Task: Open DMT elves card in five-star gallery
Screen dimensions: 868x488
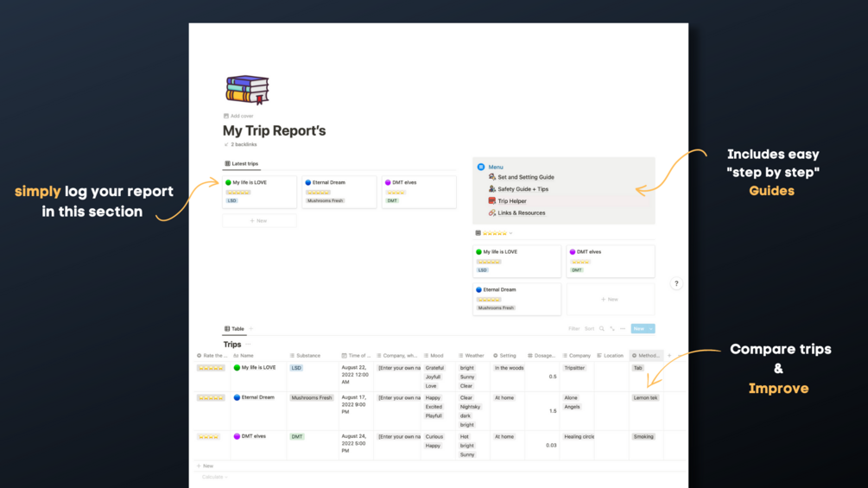Action: [x=610, y=261]
